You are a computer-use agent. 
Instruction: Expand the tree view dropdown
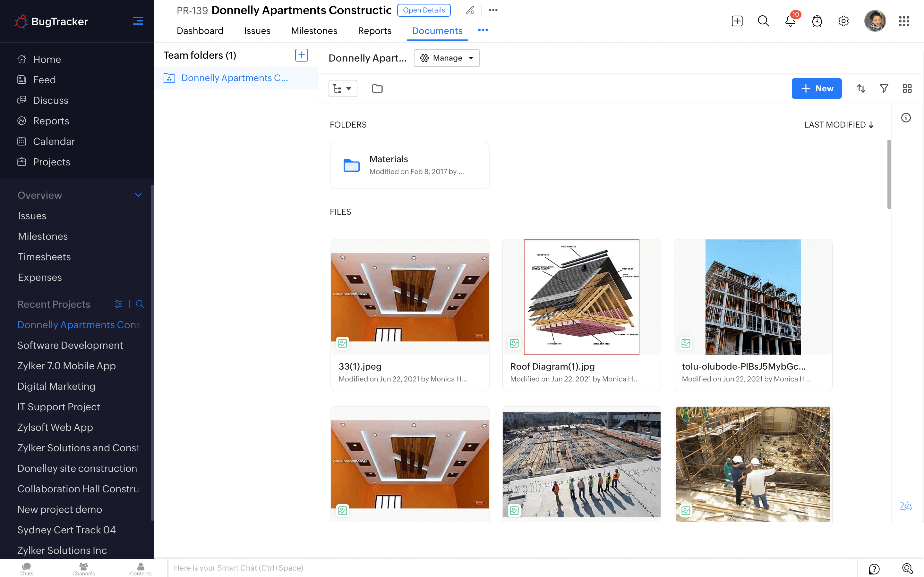pyautogui.click(x=343, y=88)
